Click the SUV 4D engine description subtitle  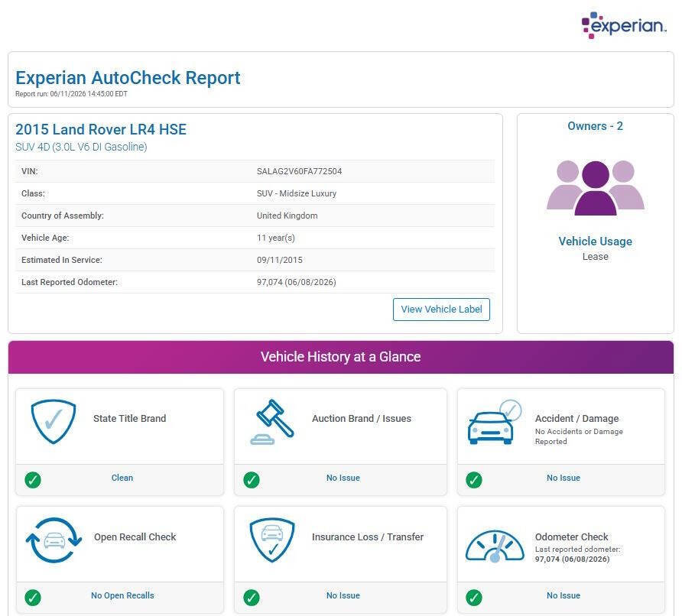(x=81, y=147)
